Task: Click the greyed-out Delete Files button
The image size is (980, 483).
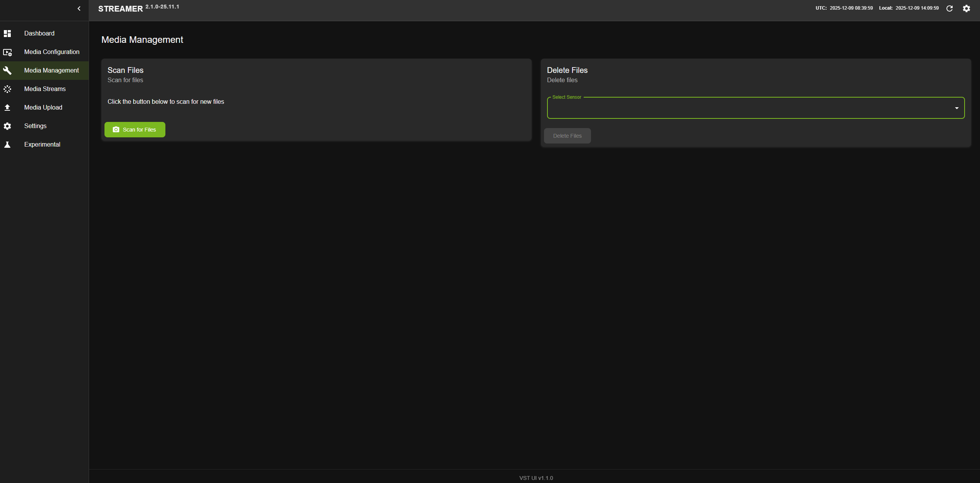Action: [x=567, y=136]
